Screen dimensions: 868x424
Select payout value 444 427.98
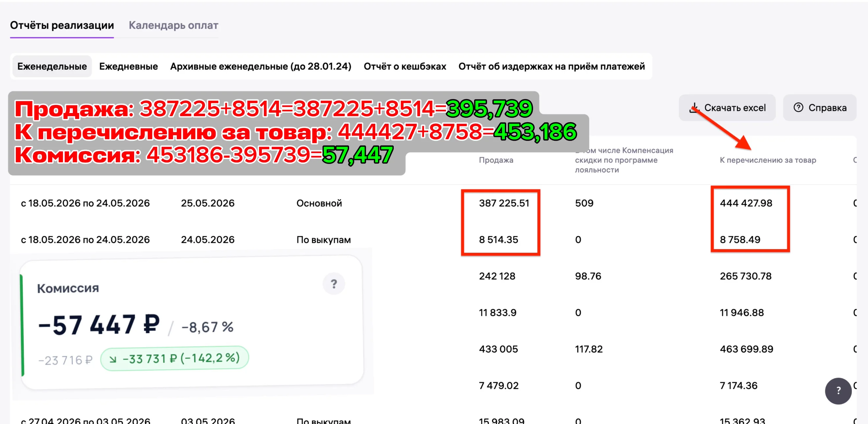[746, 203]
